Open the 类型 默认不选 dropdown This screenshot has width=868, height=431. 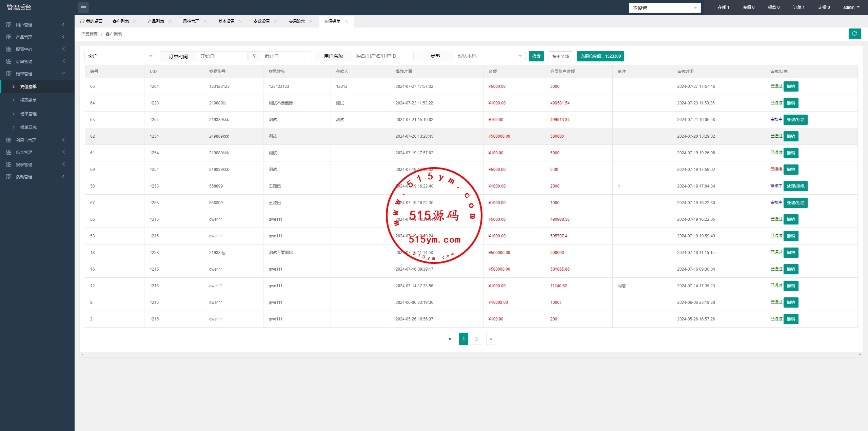click(489, 56)
